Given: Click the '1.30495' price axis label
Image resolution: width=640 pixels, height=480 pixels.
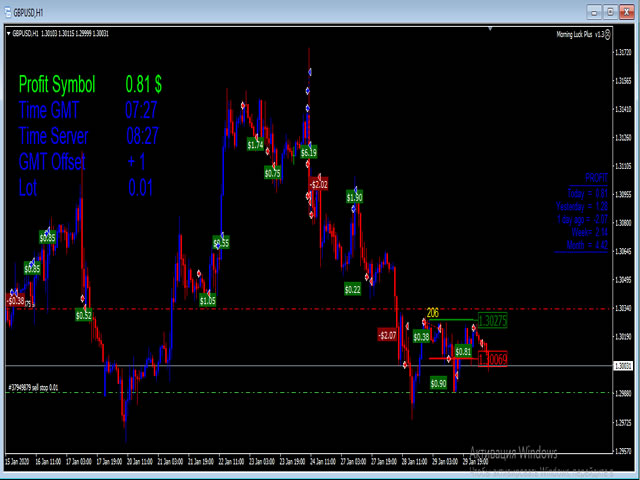Looking at the screenshot, I should (x=623, y=280).
